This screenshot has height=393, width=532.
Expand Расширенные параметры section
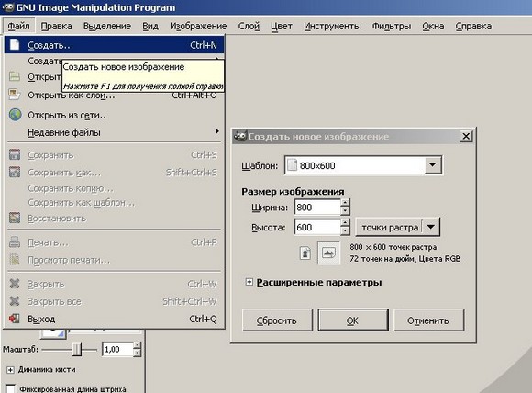click(249, 282)
